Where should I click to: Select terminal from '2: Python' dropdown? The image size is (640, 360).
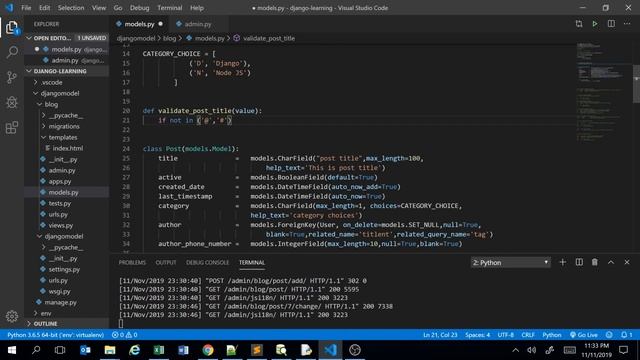[510, 262]
